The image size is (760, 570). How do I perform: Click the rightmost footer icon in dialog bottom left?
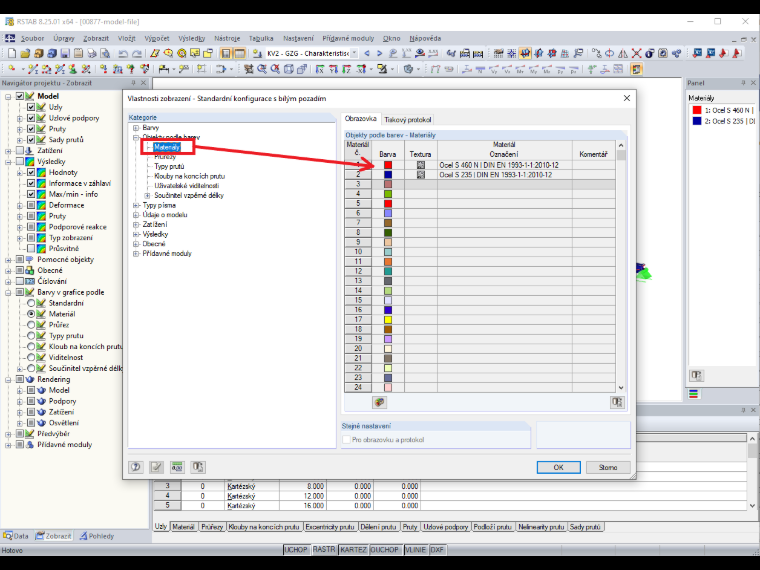tap(198, 467)
